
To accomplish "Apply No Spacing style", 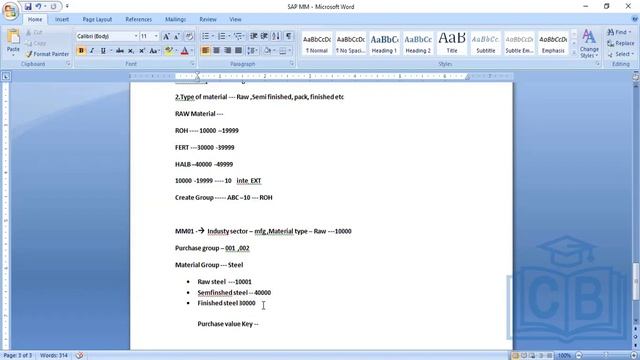I will coord(351,44).
